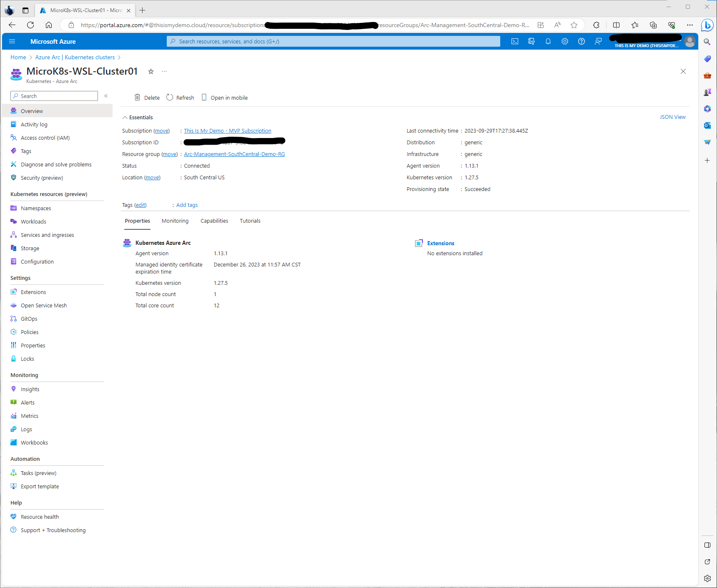
Task: Open Azure Cloud Shell icon in header
Action: click(515, 41)
